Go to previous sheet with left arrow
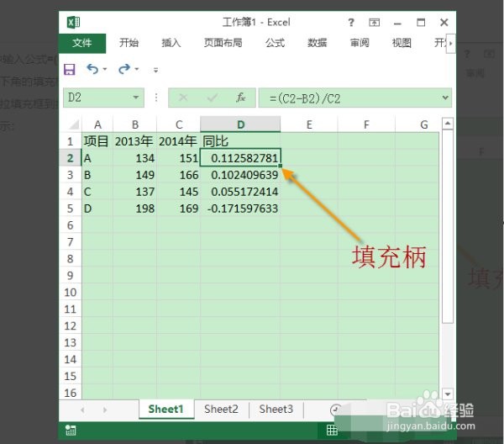 (82, 410)
